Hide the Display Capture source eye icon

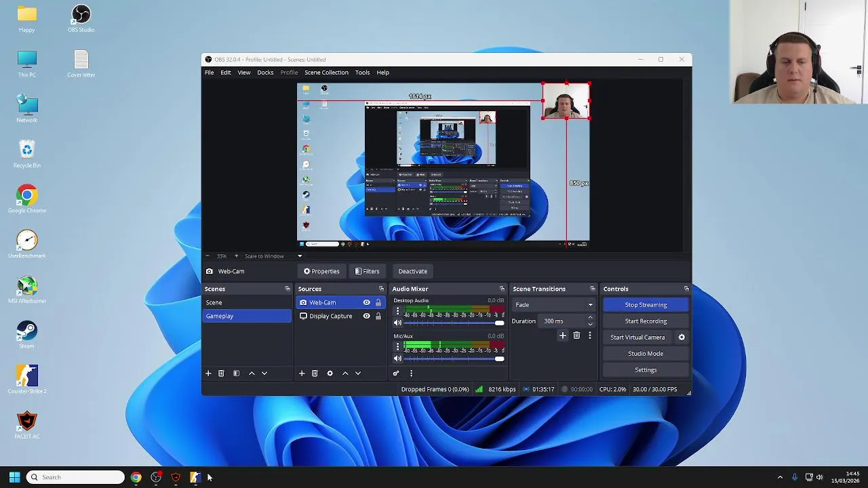366,316
